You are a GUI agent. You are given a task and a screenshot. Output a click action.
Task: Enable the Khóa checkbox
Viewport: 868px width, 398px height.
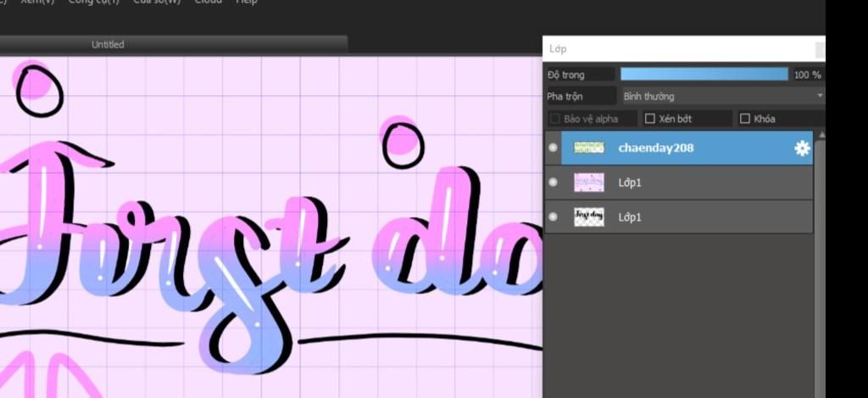[744, 119]
